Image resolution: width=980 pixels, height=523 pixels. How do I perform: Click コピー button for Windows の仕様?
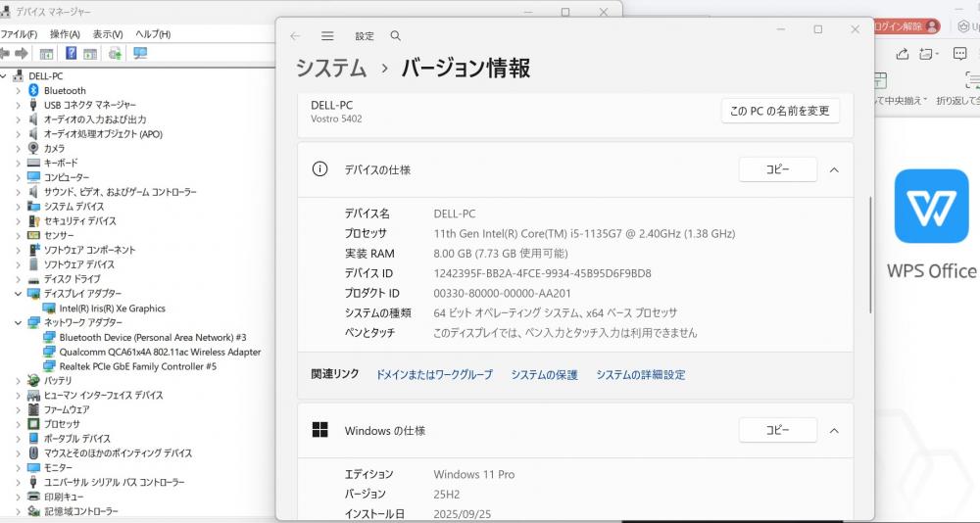point(777,430)
